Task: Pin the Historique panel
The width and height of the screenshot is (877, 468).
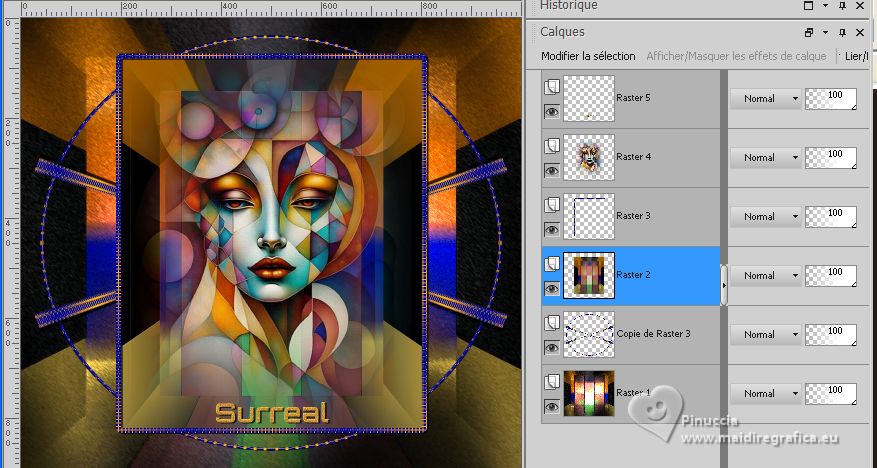Action: click(x=843, y=6)
